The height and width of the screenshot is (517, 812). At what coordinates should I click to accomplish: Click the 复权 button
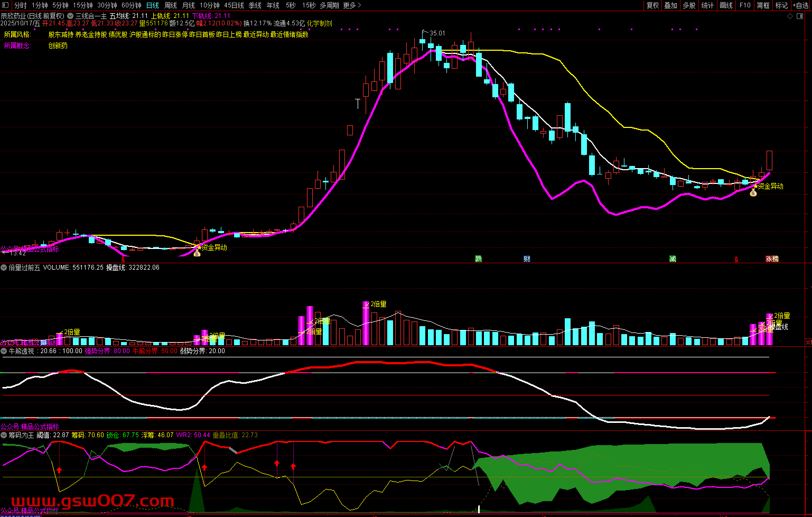(653, 5)
